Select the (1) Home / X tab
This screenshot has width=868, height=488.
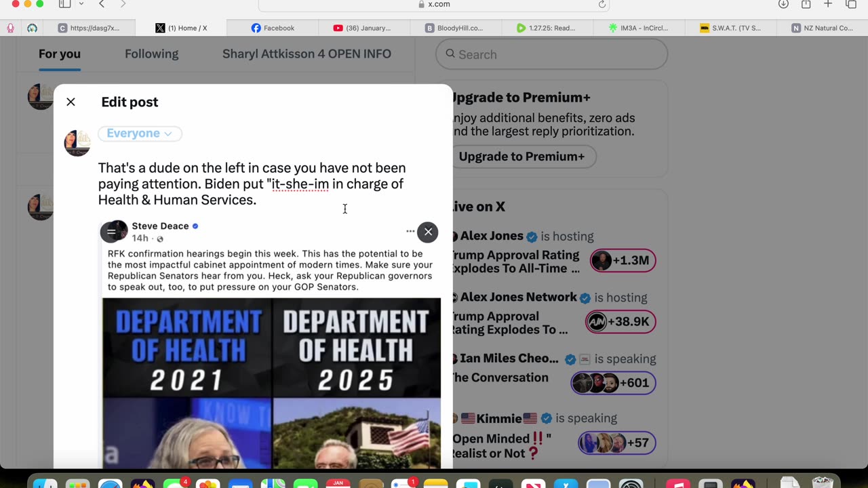[181, 28]
